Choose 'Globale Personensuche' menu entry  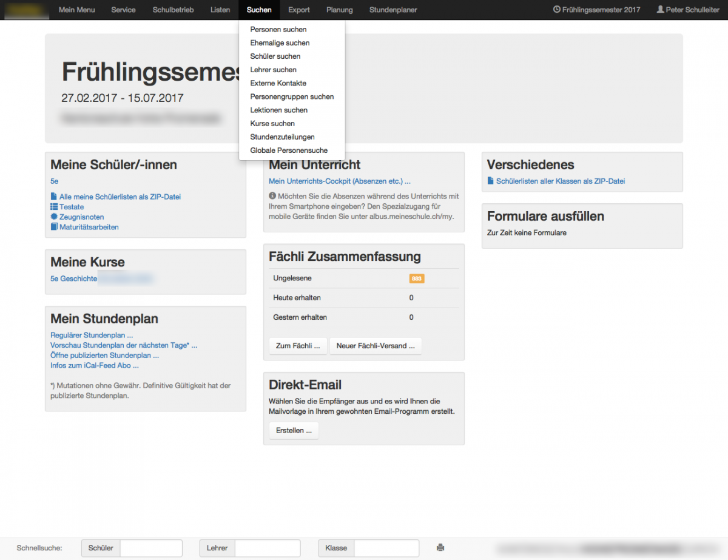pos(289,150)
